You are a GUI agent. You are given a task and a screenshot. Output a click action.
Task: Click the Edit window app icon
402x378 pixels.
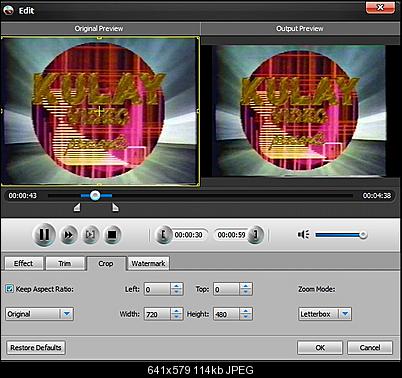pyautogui.click(x=8, y=10)
